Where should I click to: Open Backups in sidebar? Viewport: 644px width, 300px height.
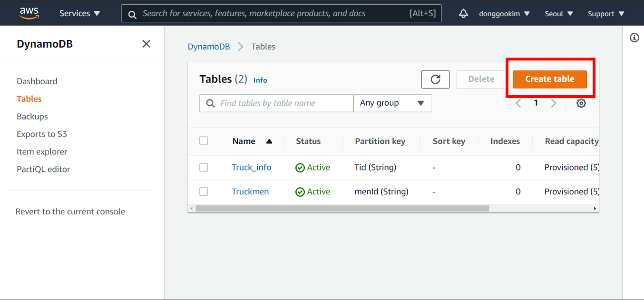coord(32,116)
